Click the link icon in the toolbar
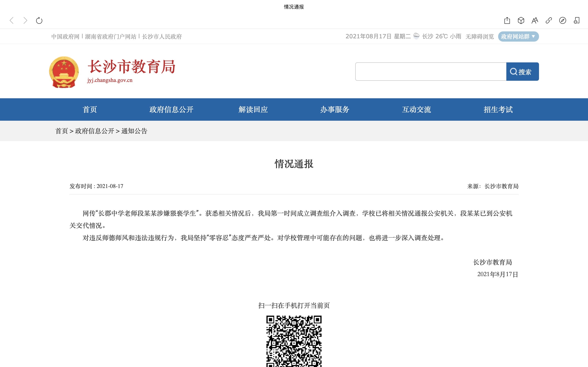Viewport: 588px width, 367px height. [548, 21]
